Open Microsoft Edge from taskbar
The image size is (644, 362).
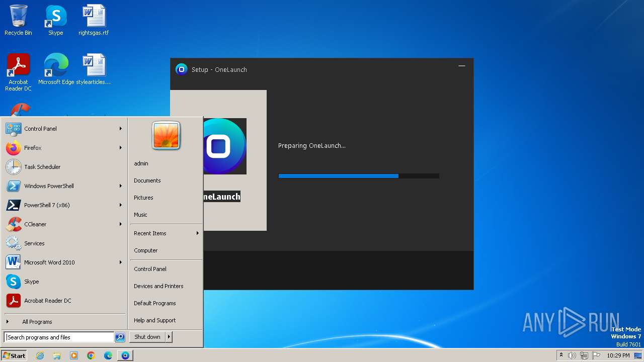click(108, 355)
